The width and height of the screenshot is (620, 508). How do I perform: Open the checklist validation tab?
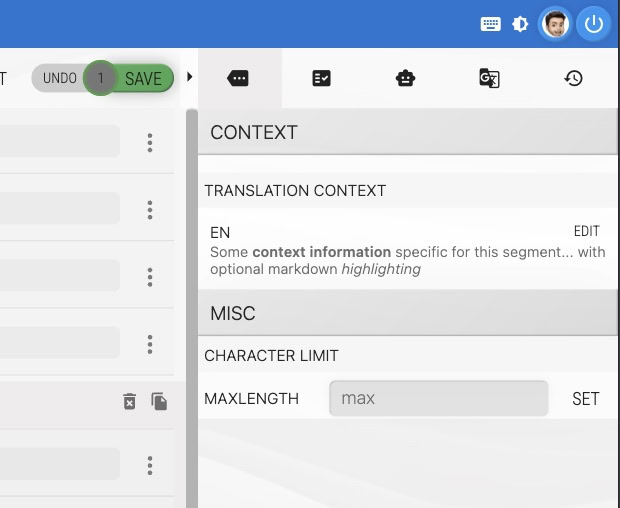pyautogui.click(x=322, y=78)
